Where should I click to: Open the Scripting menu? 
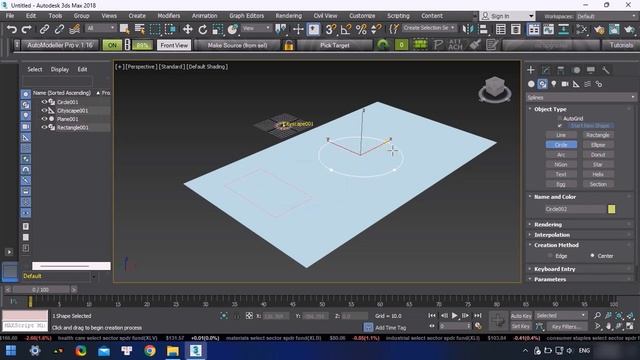pos(398,16)
